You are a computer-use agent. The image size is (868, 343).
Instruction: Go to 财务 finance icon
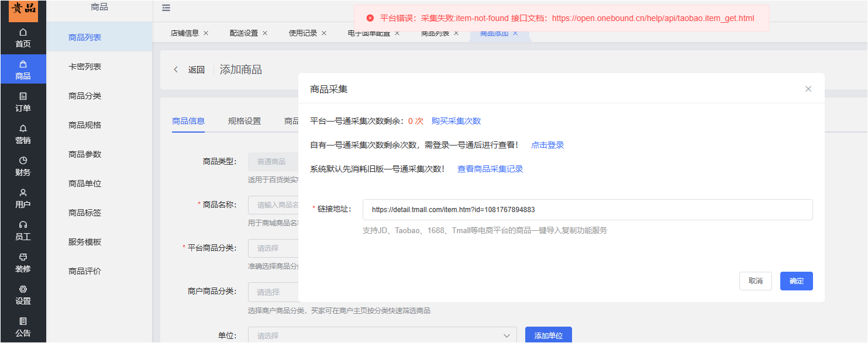pos(23,160)
